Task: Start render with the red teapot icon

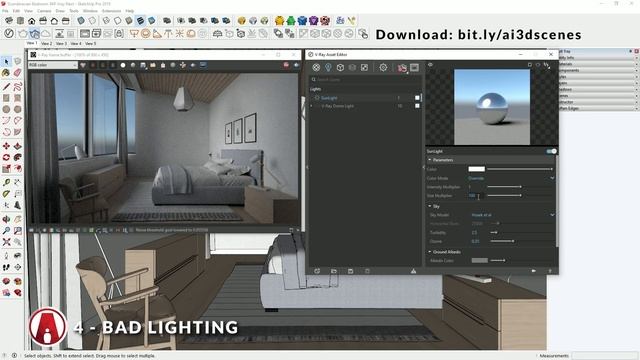Action: click(x=402, y=68)
